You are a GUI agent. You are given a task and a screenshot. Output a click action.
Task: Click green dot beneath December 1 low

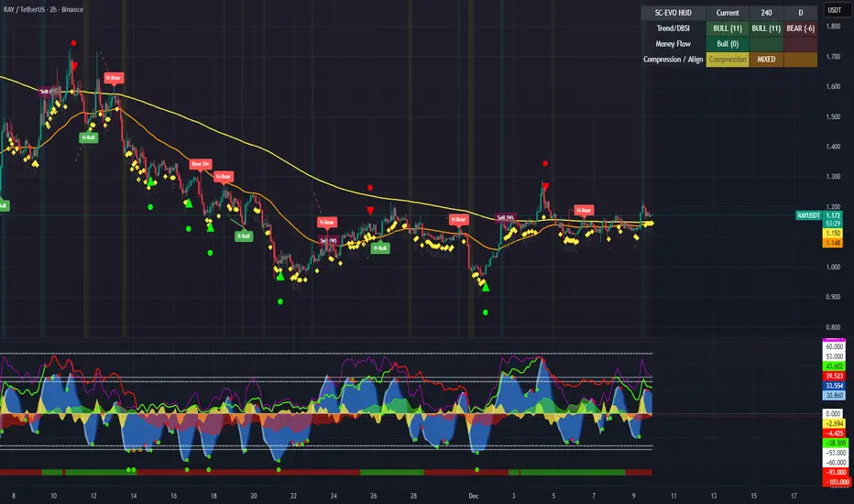point(486,312)
